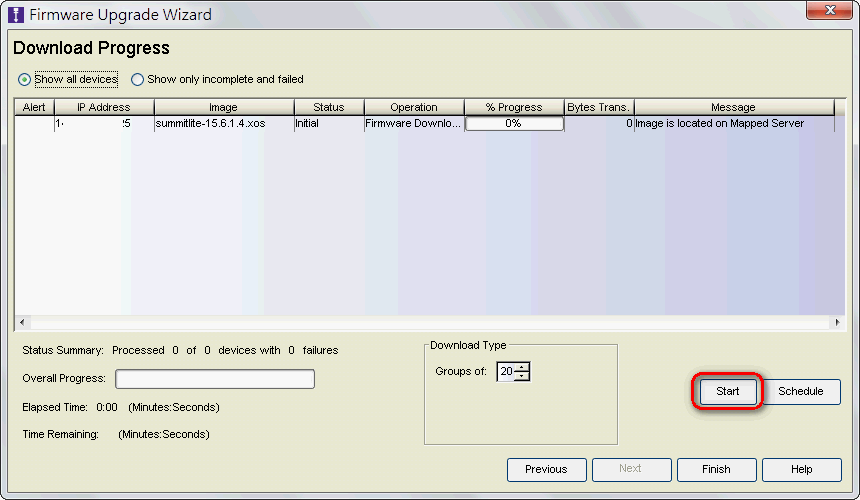860x500 pixels.
Task: Sort by the % Progress column
Action: [514, 107]
